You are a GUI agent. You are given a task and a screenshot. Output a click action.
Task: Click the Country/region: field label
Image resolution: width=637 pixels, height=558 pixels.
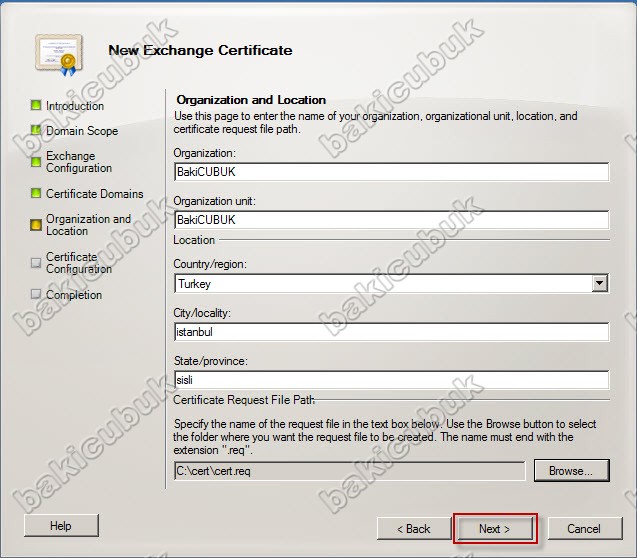210,264
